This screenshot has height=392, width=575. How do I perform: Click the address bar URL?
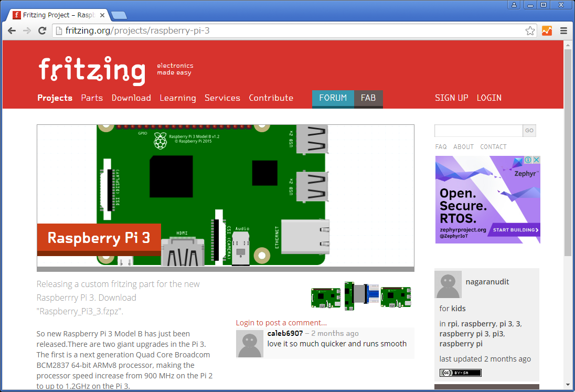(137, 31)
